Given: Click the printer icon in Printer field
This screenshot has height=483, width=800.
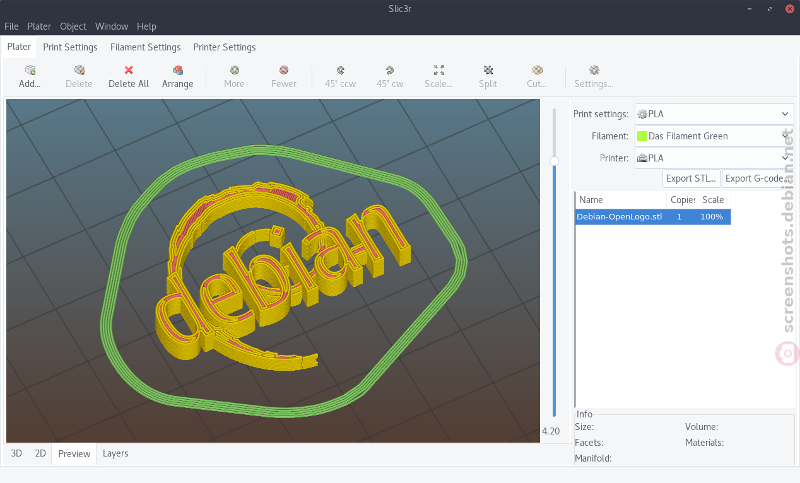Looking at the screenshot, I should click(642, 158).
